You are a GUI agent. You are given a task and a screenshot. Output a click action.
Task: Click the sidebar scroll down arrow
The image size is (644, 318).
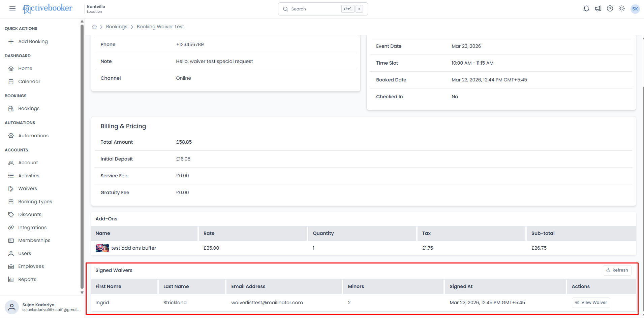coord(82,293)
